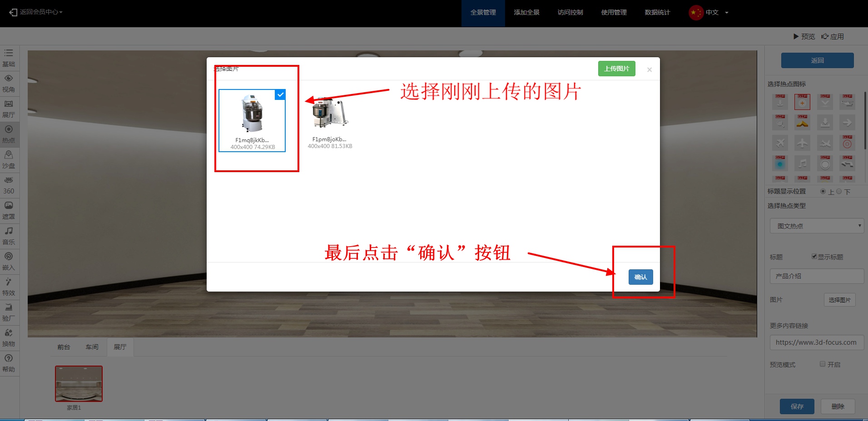Screen dimensions: 868x421
Task: Select the music note hotspot icon
Action: click(802, 163)
